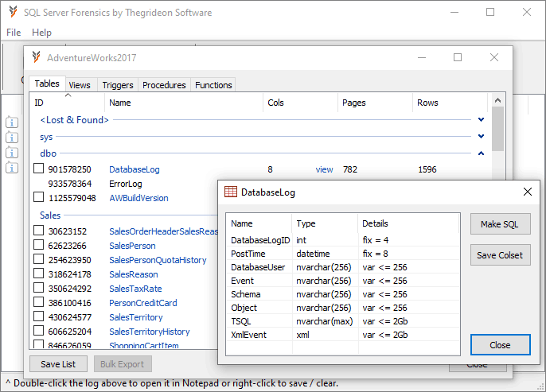Click the third info icon in the left strip
The image size is (546, 392).
pos(12,153)
